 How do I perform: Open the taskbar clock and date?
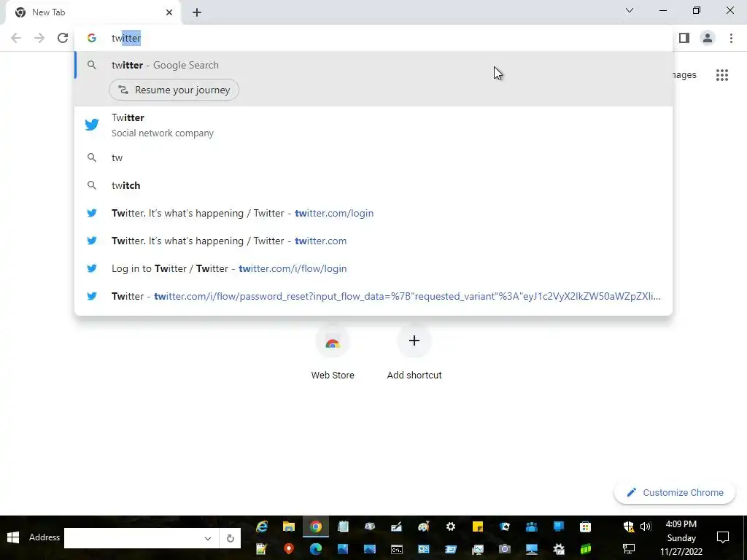pyautogui.click(x=681, y=538)
